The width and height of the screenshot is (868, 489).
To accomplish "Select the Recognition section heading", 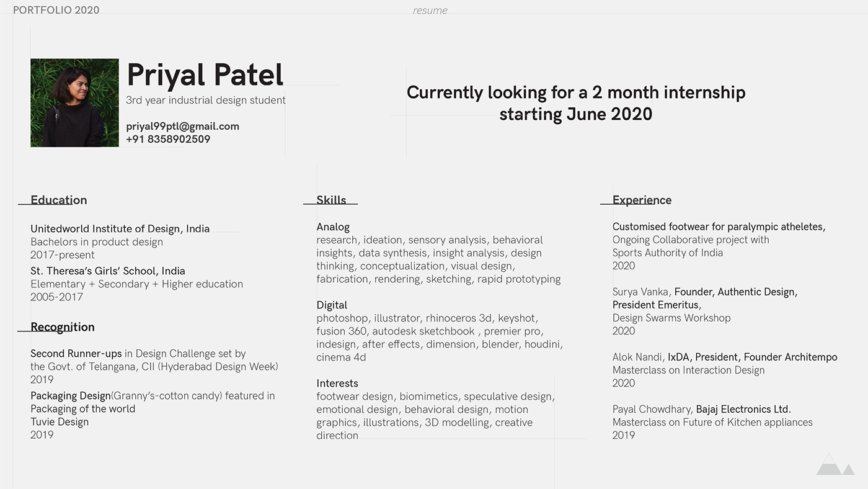I will click(x=63, y=327).
